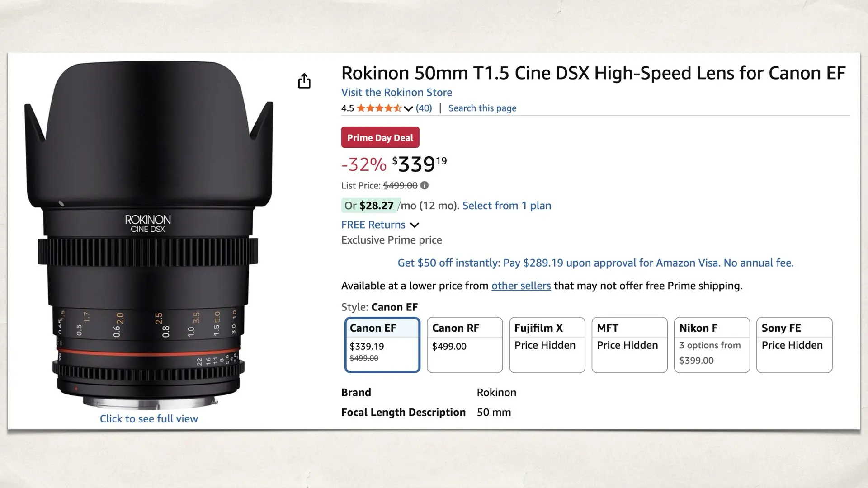868x488 pixels.
Task: Click the star rating display
Action: [380, 108]
